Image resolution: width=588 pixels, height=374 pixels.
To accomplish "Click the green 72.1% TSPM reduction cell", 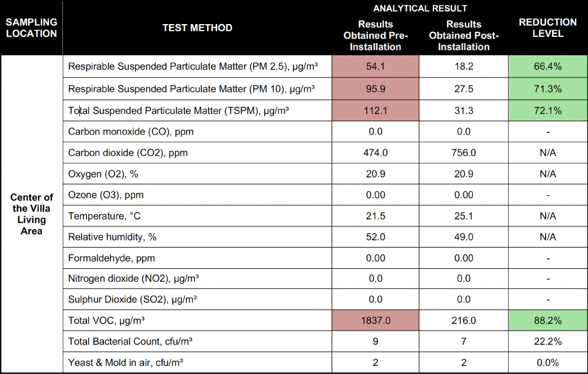I will click(x=547, y=111).
